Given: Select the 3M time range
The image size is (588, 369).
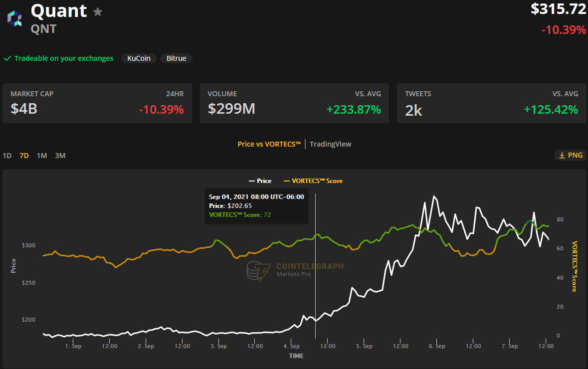Looking at the screenshot, I should 60,156.
